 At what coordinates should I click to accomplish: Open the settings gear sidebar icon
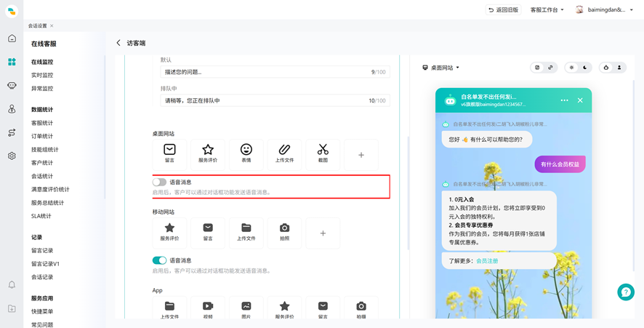pos(12,156)
